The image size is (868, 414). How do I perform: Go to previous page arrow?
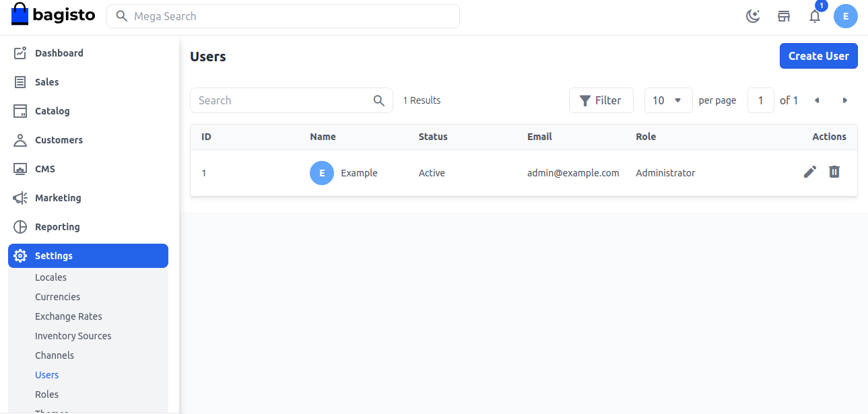tap(817, 100)
